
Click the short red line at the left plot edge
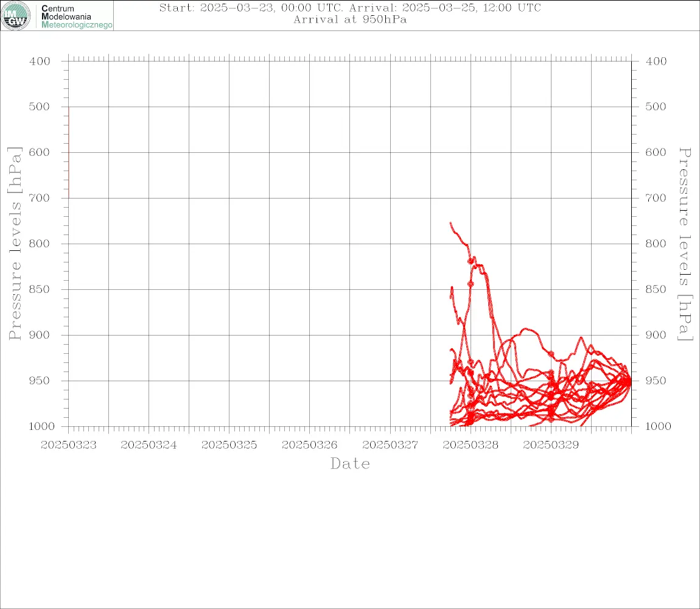69,152
